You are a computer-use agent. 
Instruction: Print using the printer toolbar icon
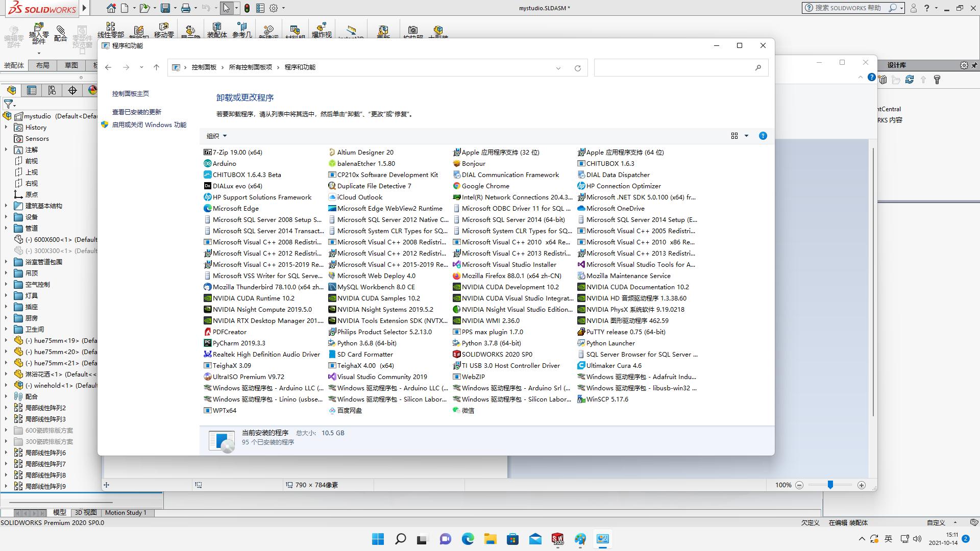(x=186, y=8)
